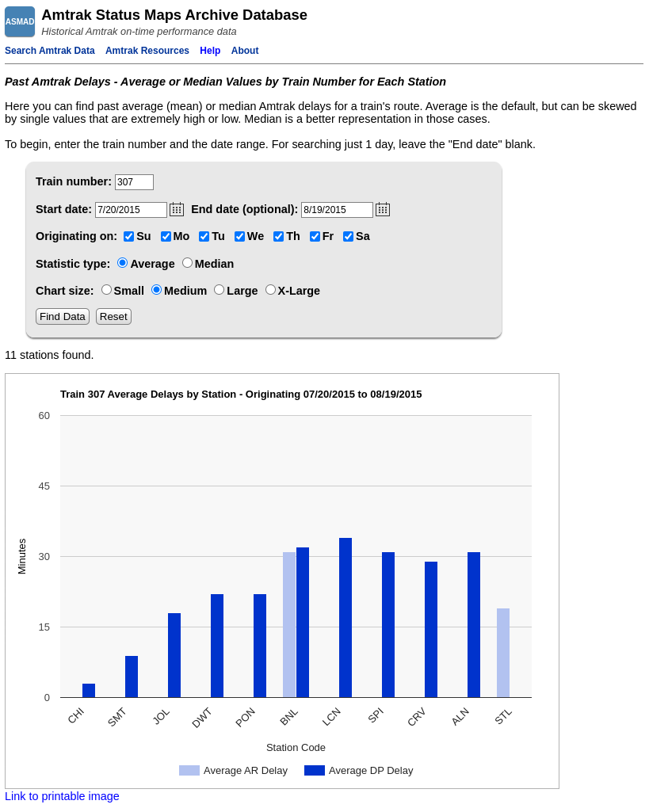Click the CHI station code label
The height and width of the screenshot is (812, 649).
[75, 716]
